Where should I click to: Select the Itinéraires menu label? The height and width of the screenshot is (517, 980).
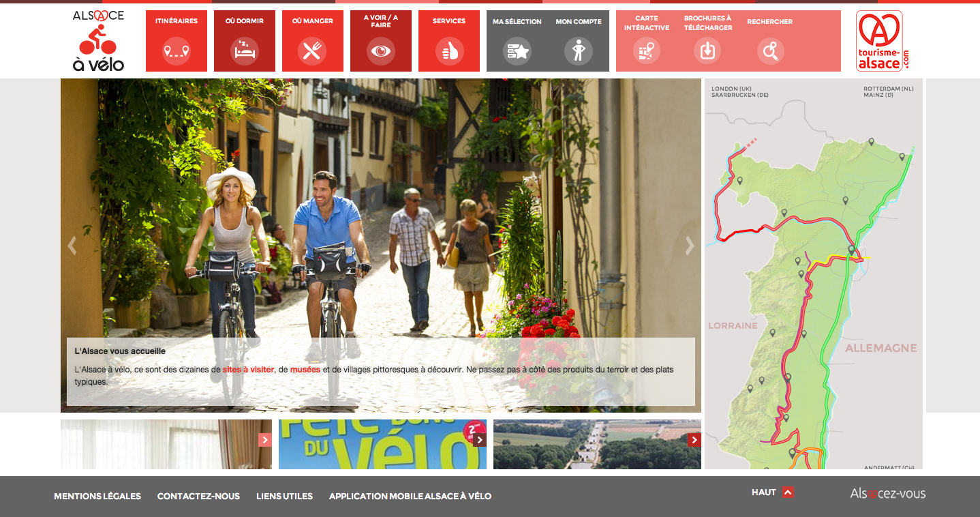tap(177, 21)
